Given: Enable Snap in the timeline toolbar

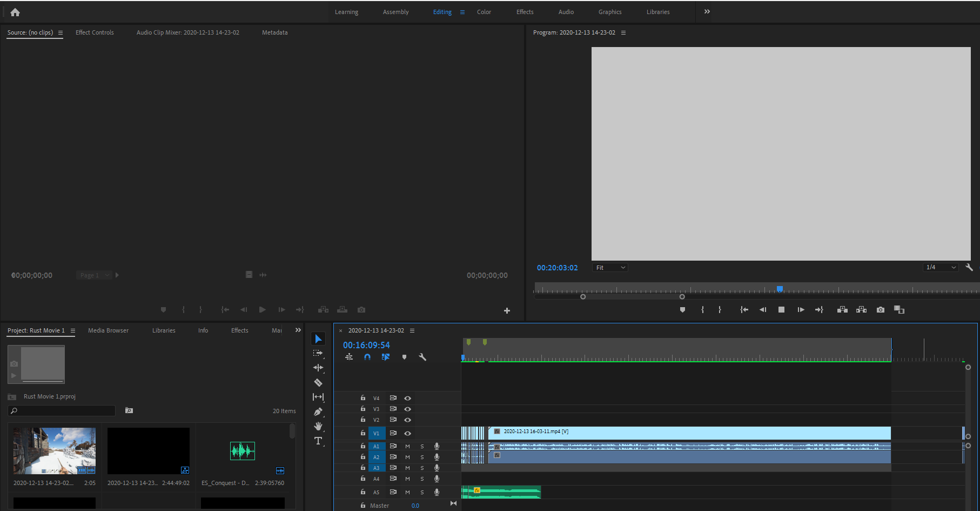Looking at the screenshot, I should pos(367,357).
